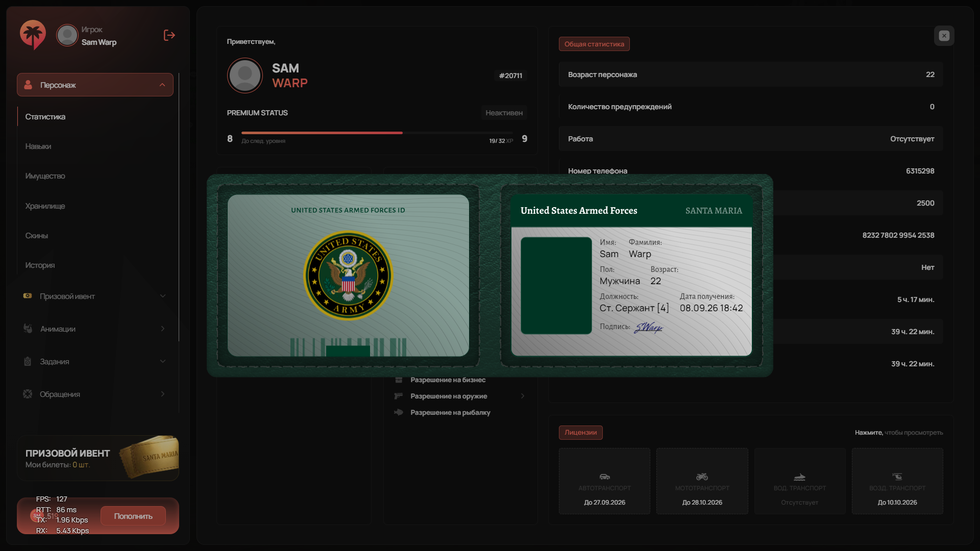This screenshot has height=551, width=980.
Task: Click the Призовой ивент ticket banner
Action: (x=98, y=458)
